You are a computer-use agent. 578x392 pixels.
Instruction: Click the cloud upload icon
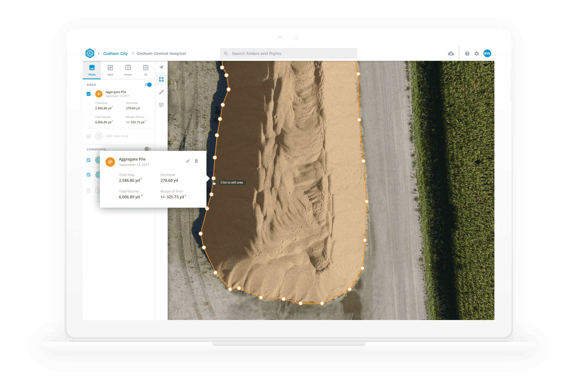point(451,54)
